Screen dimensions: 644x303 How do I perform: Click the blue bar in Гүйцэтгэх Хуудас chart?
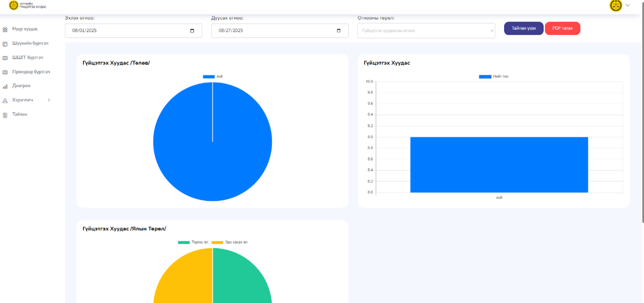tap(499, 164)
